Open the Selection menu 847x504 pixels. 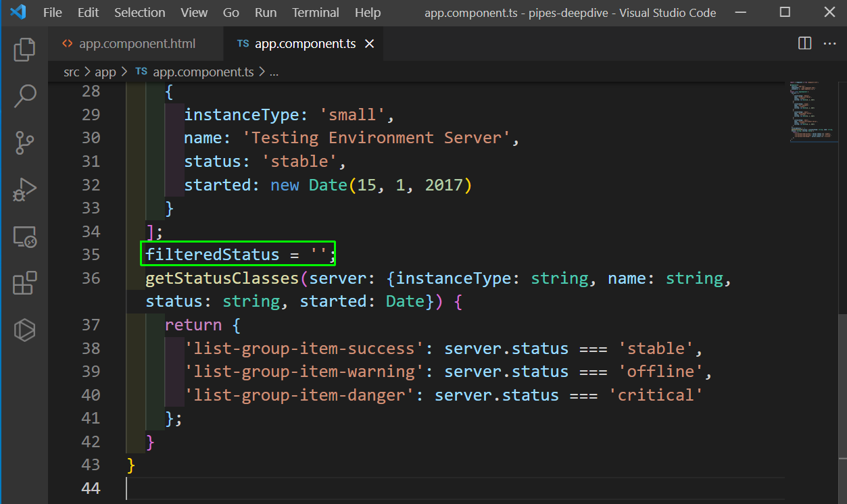[139, 13]
